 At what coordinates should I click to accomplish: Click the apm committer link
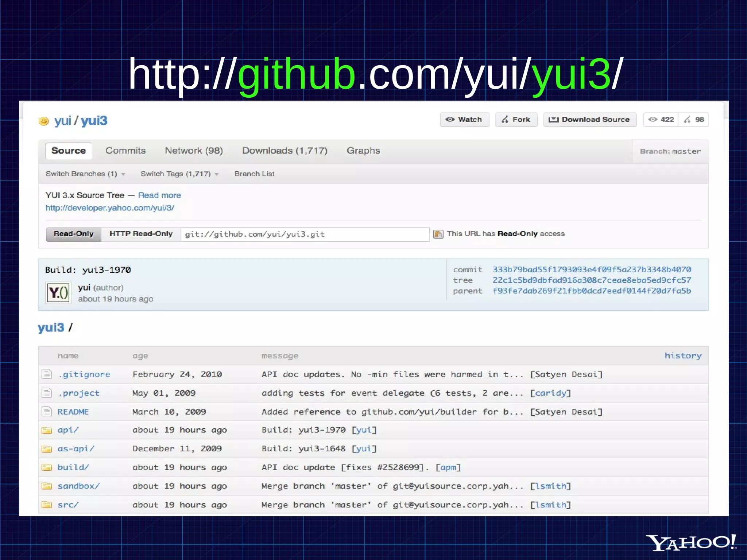pyautogui.click(x=448, y=467)
